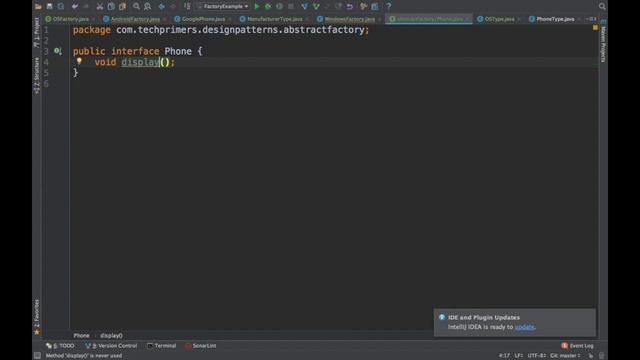Click the Open folder toolbar icon
The width and height of the screenshot is (640, 360).
[x=38, y=7]
